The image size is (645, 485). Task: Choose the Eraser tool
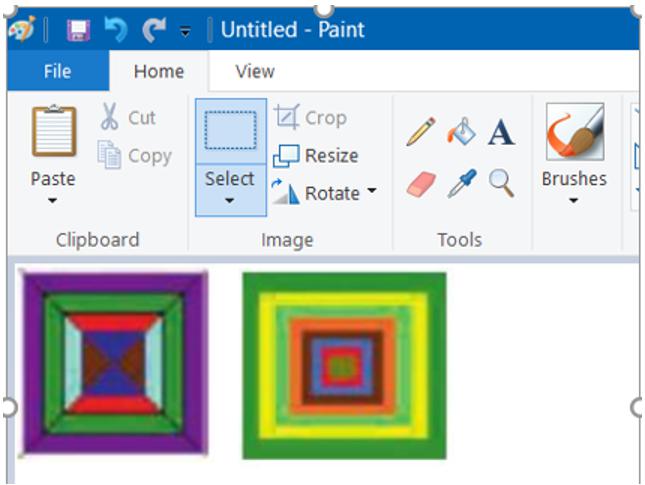tap(421, 183)
